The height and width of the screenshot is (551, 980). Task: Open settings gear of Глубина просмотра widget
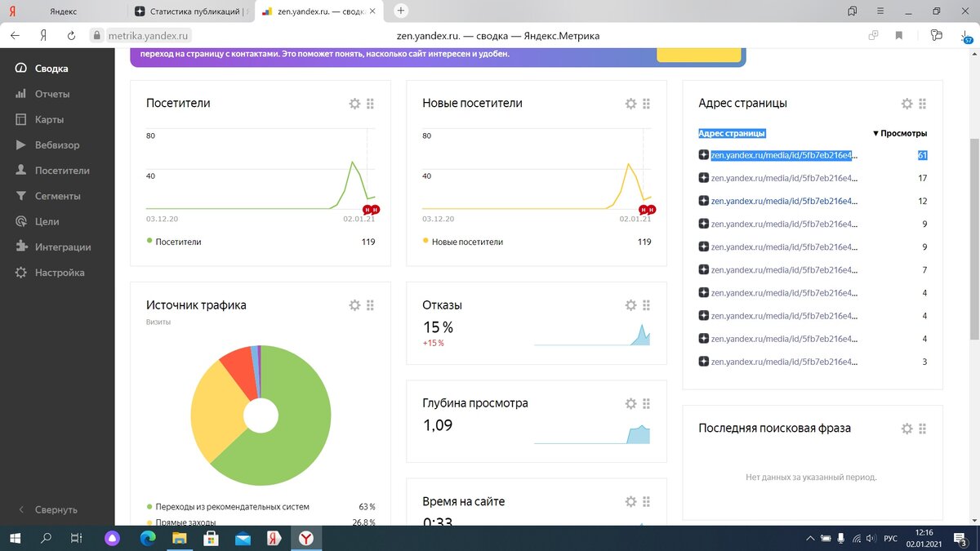[630, 403]
